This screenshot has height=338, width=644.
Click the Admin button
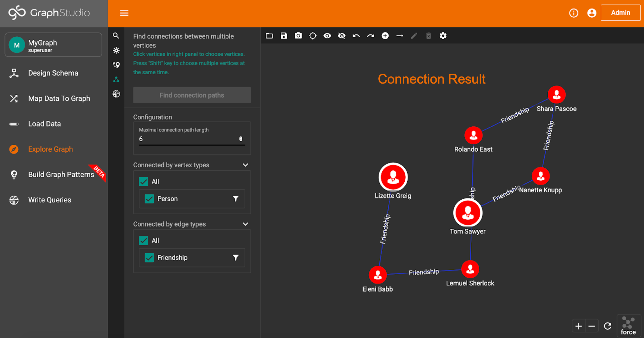click(620, 13)
